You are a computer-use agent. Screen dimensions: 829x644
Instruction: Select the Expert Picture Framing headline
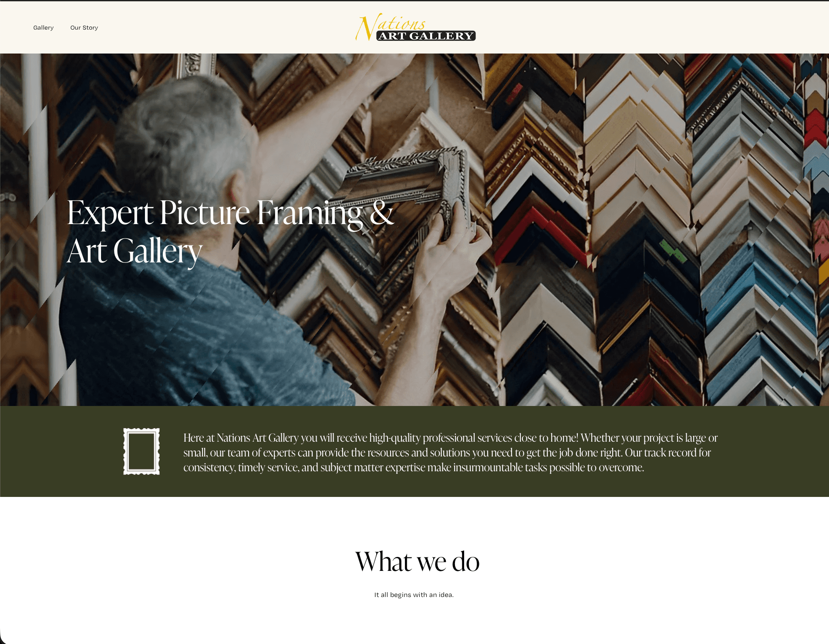(x=230, y=232)
